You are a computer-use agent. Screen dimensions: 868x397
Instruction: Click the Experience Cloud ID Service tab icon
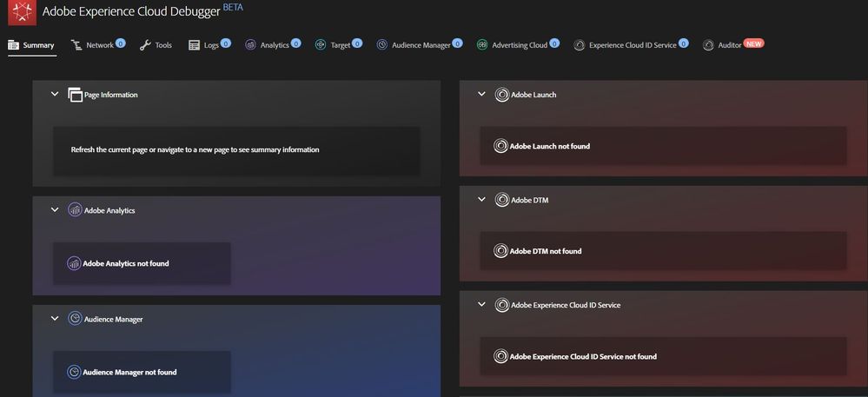(x=579, y=45)
